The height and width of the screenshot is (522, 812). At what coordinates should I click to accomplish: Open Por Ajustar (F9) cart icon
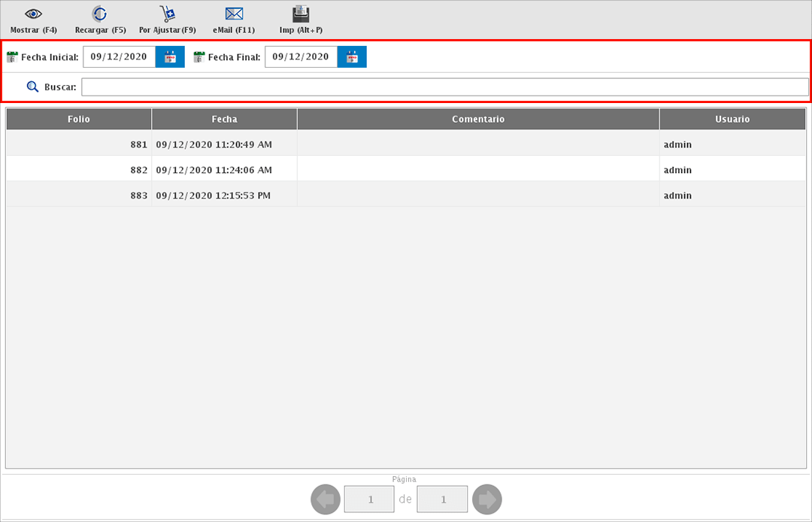point(167,14)
